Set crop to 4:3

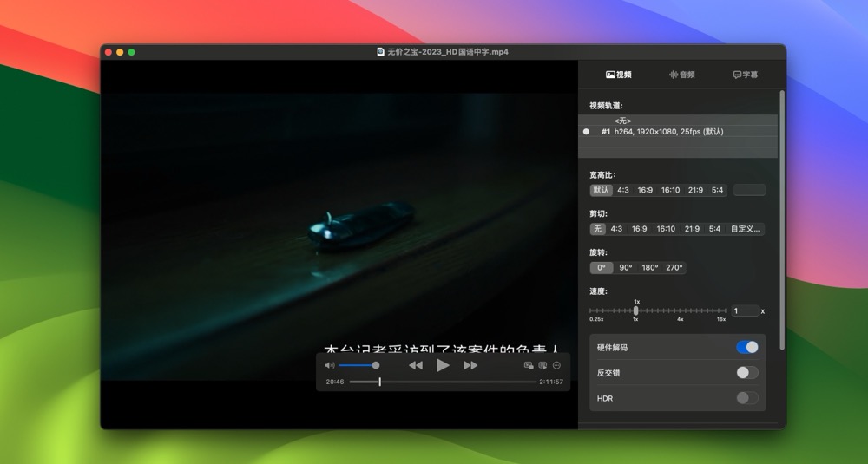click(616, 228)
